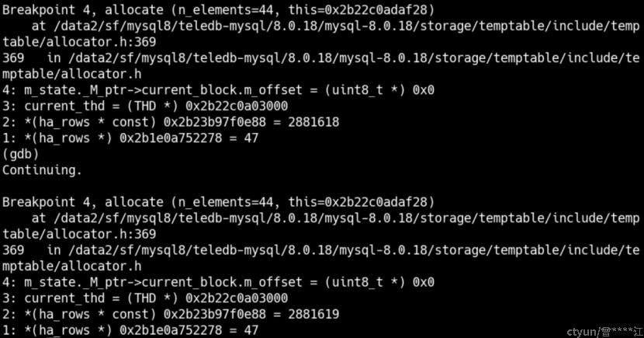Viewport: 644px width, 338px height.
Task: Click the ha_rows value 2881619
Action: tap(313, 315)
